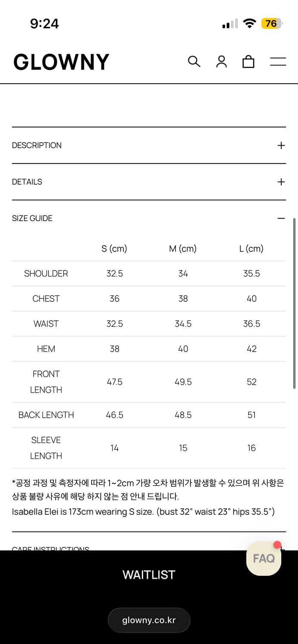
Task: Tap the WAITLIST button
Action: click(149, 575)
